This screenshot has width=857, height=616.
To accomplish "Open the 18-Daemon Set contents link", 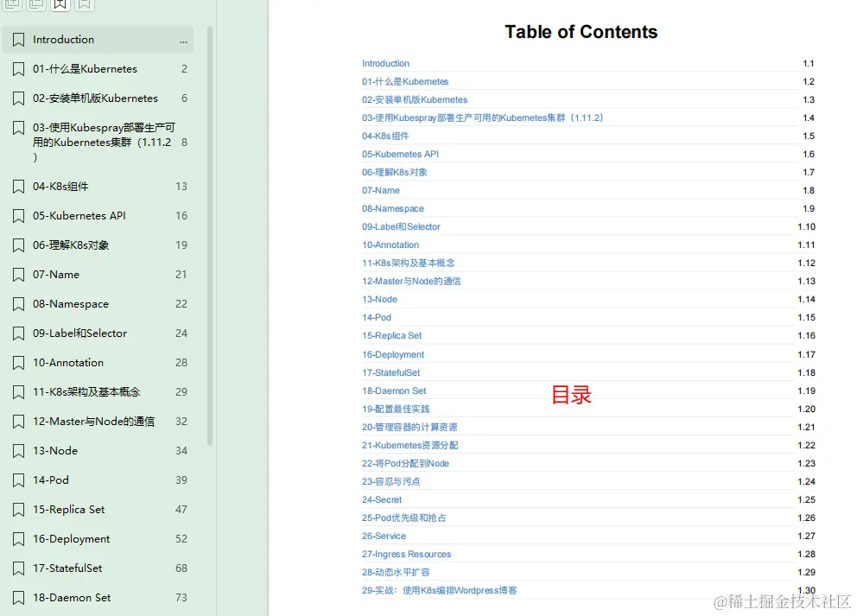I will tap(394, 391).
